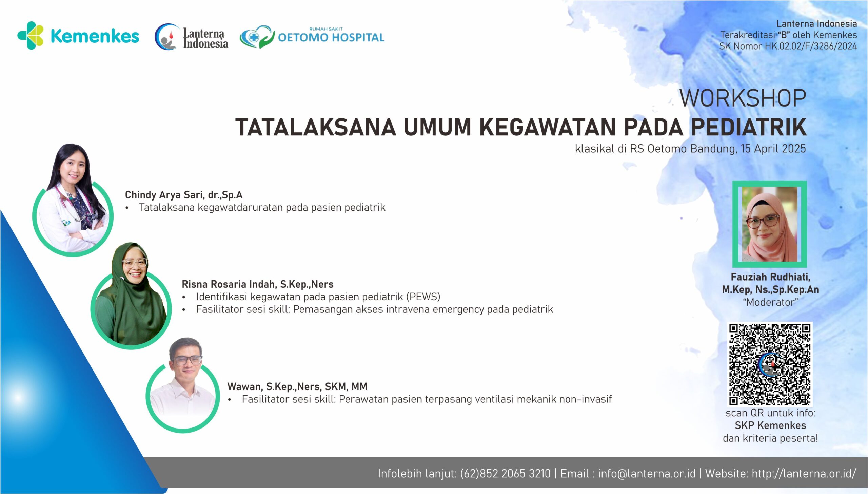Click the Oetomo Hospital logo

pos(312,37)
